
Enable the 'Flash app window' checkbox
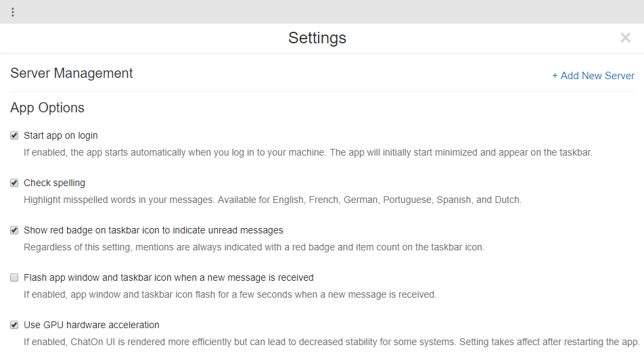[14, 277]
